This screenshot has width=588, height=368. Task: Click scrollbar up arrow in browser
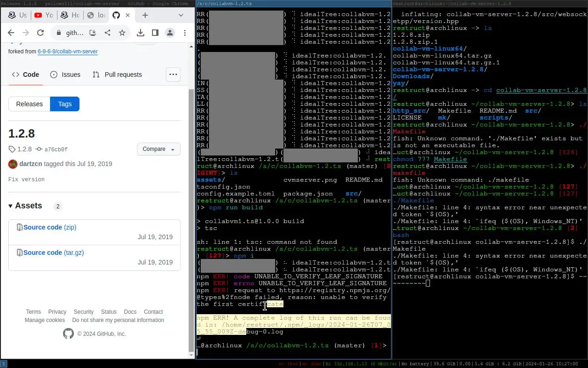tap(192, 46)
